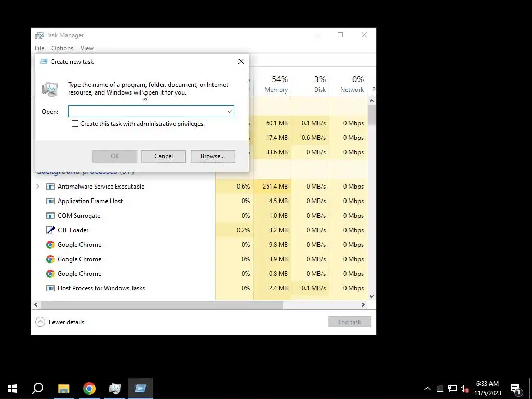Open the View menu

click(x=87, y=48)
